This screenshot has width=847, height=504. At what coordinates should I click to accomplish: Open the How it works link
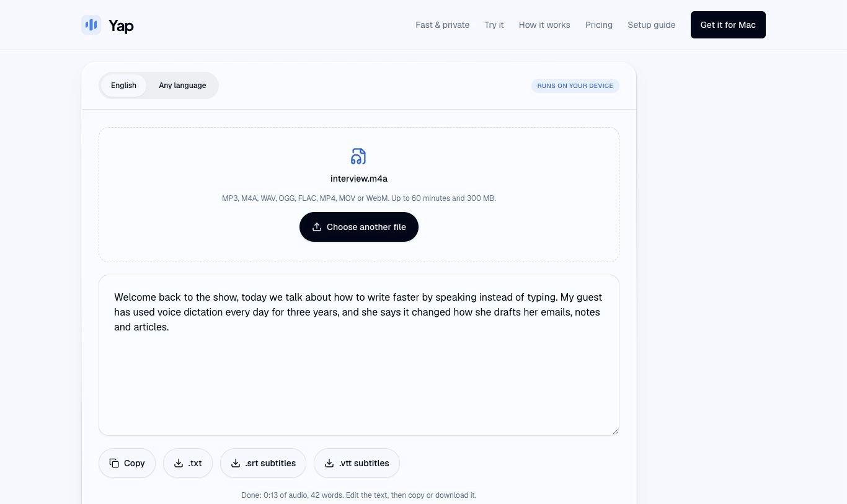(544, 25)
